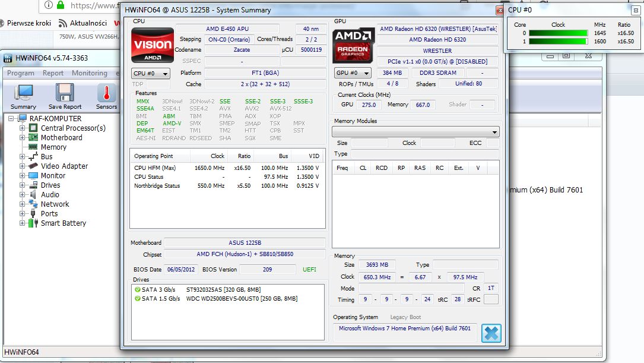Viewport: 644px width, 363px height.
Task: Click the Save Report floppy disk icon
Action: [65, 93]
